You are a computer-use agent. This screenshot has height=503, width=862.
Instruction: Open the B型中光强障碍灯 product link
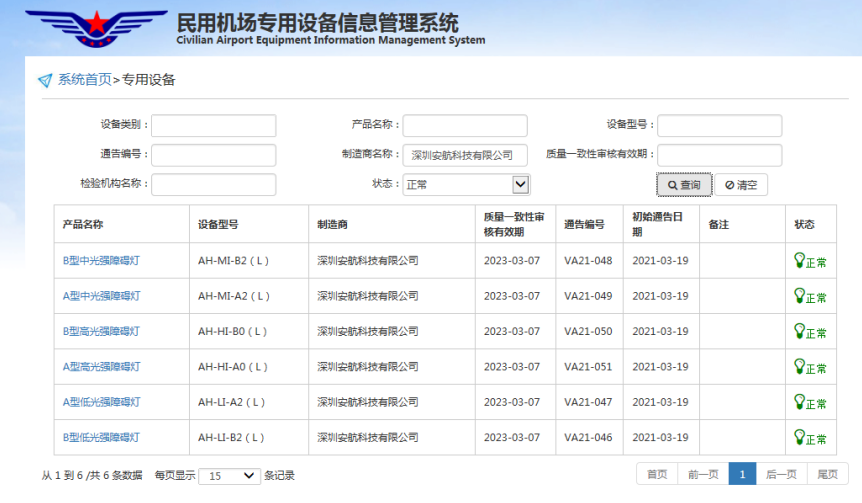pos(101,261)
